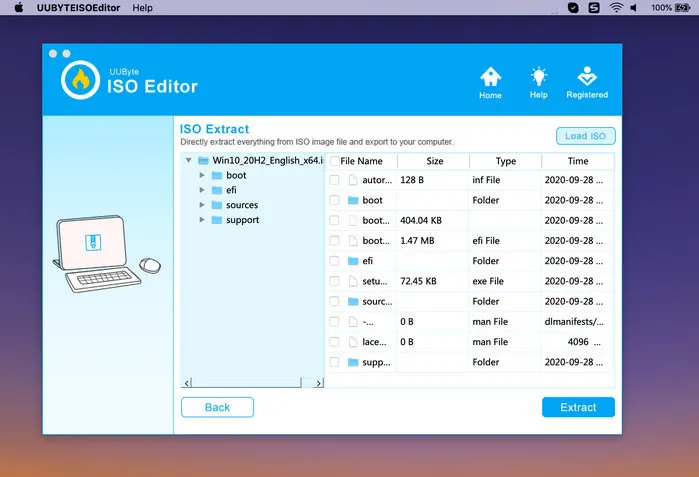Click the Back button
Screen dimensions: 699x477
[x=217, y=407]
